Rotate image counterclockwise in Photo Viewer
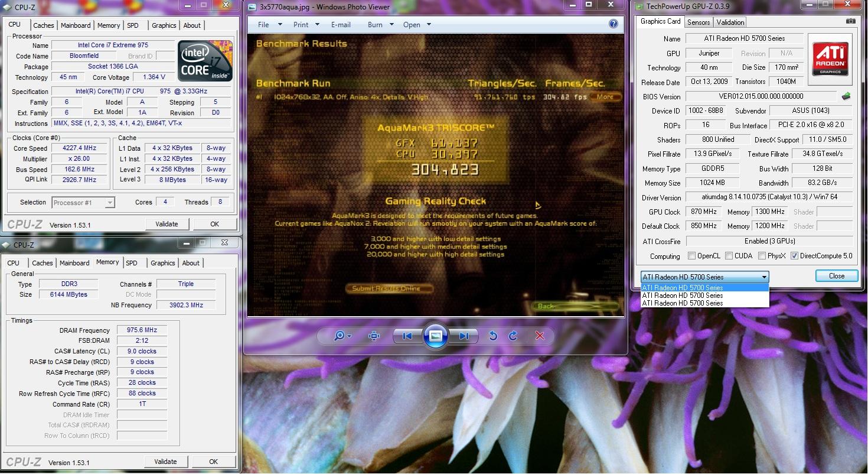868x474 pixels. coord(493,336)
